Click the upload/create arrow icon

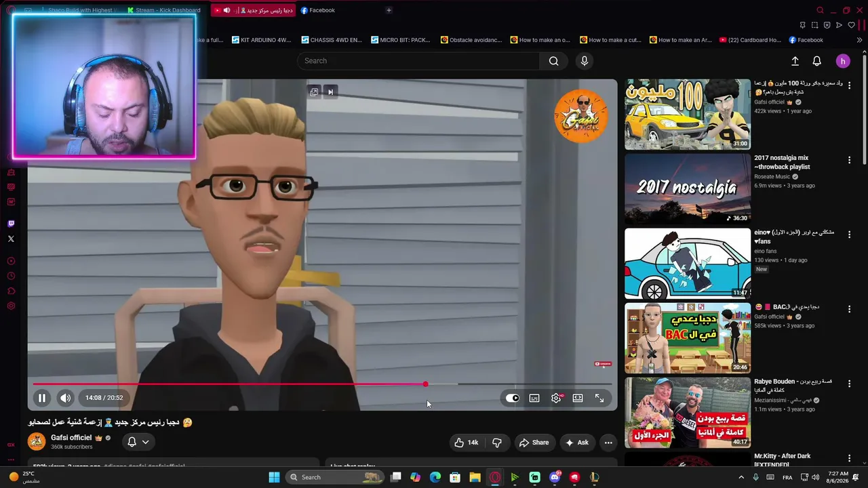click(x=795, y=61)
